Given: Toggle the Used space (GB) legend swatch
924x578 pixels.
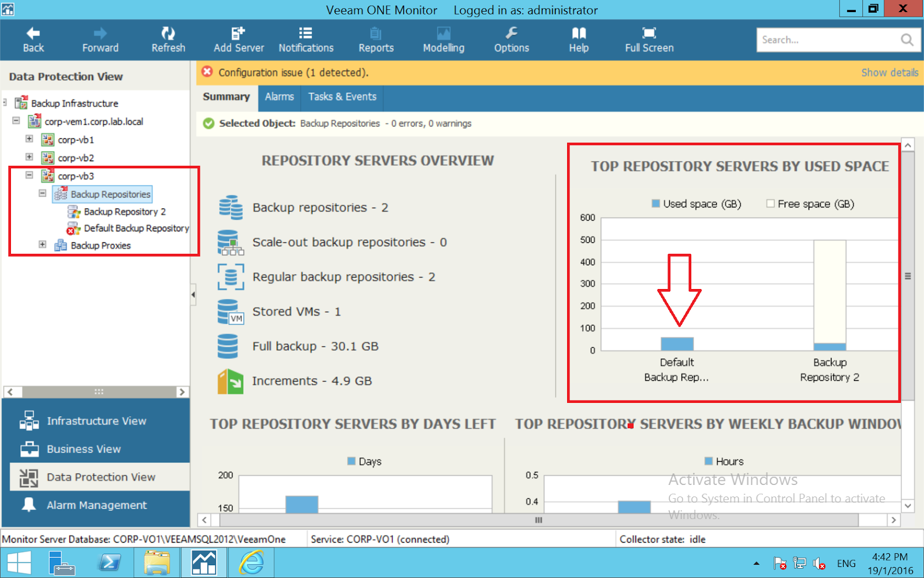Looking at the screenshot, I should [x=656, y=203].
